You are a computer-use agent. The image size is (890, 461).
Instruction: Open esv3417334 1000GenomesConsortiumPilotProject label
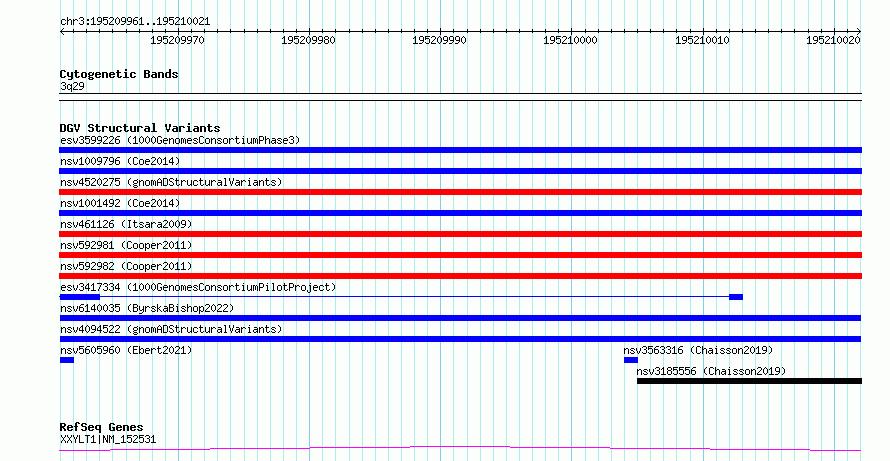198,287
